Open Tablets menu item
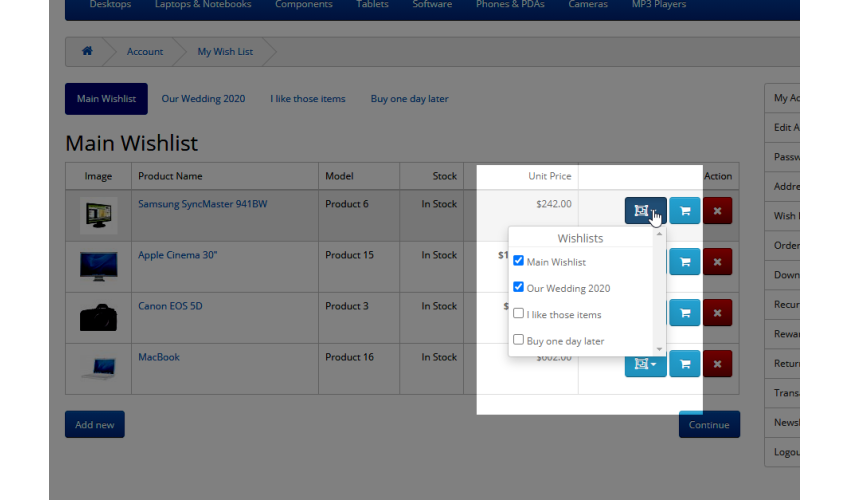This screenshot has height=500, width=850. click(372, 5)
